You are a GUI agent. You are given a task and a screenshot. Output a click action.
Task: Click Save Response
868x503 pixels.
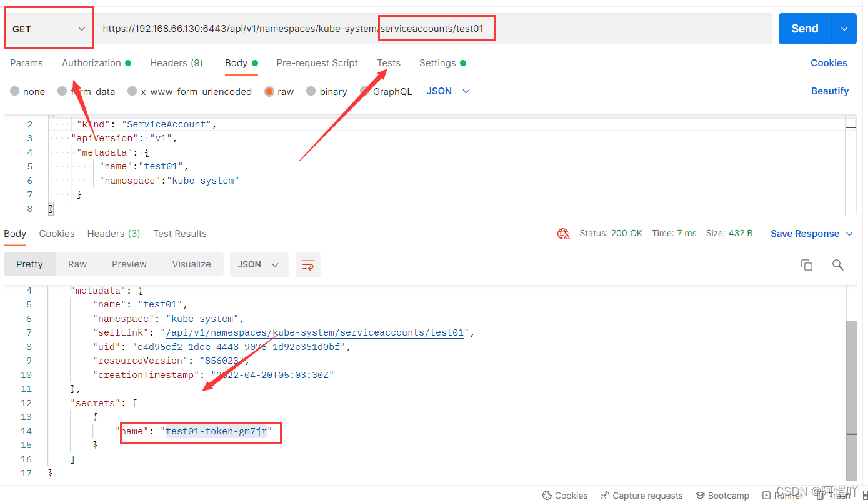point(805,234)
